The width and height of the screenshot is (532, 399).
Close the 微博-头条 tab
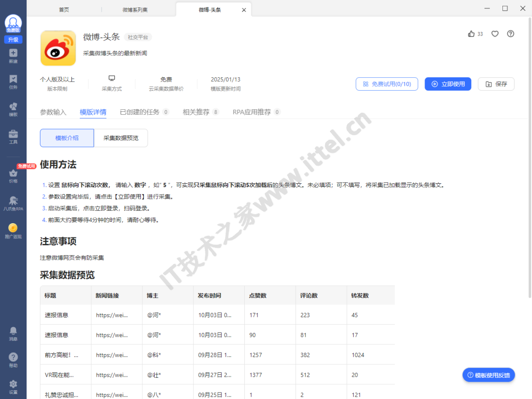pos(244,10)
